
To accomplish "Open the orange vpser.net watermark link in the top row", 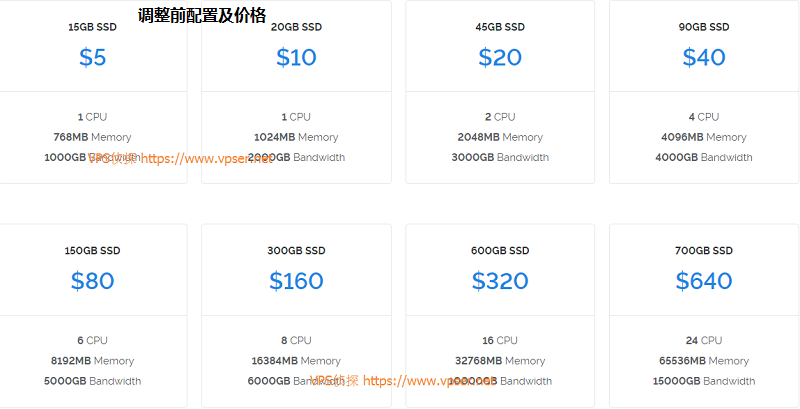I will [x=207, y=159].
